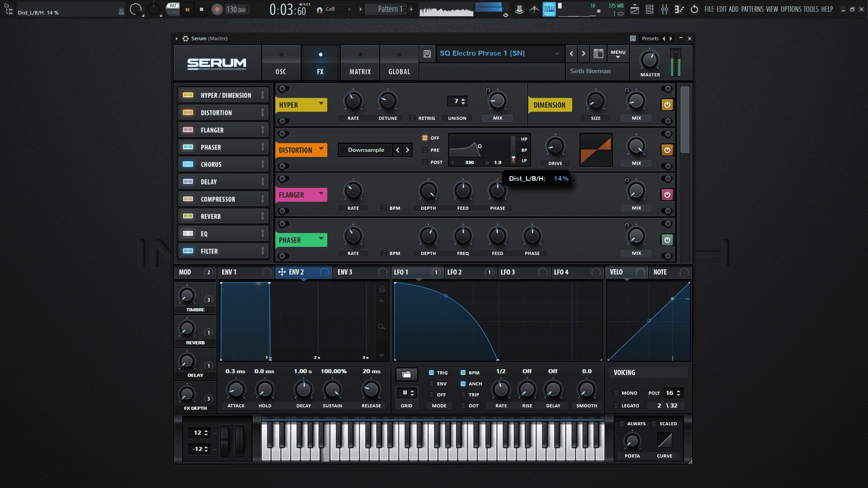Switch to the Global tab
The height and width of the screenshot is (488, 868).
pyautogui.click(x=399, y=63)
